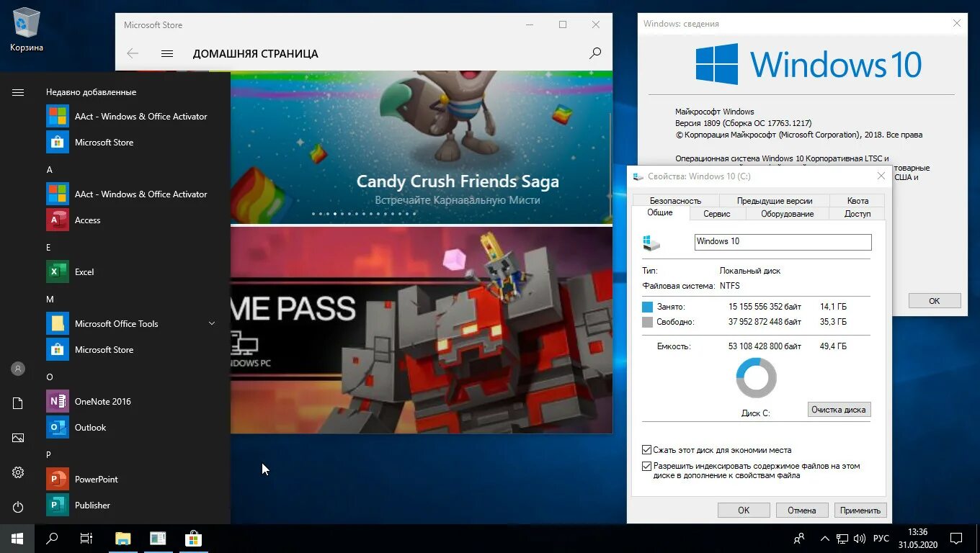The image size is (980, 553).
Task: Open the notification center icon
Action: tap(956, 539)
